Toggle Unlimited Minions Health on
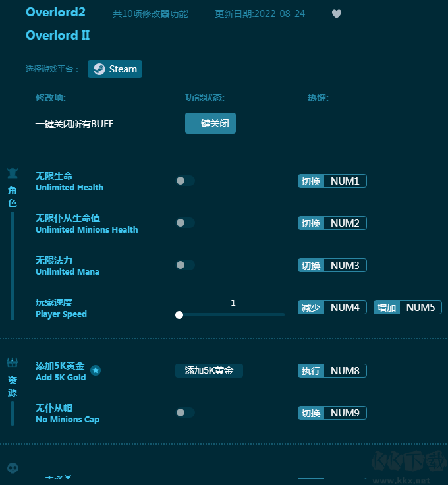Screen dimensions: 448x485 tap(185, 223)
